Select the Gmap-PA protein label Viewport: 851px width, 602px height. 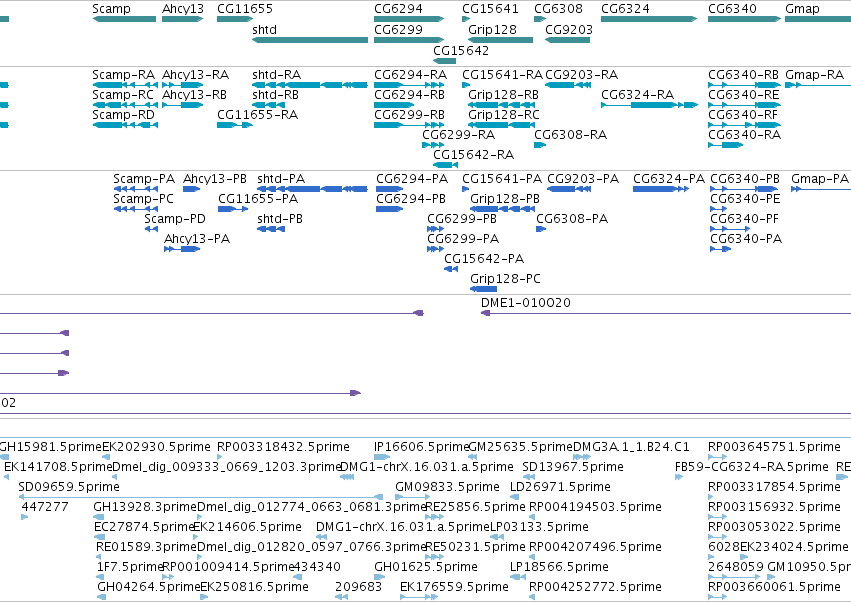820,179
